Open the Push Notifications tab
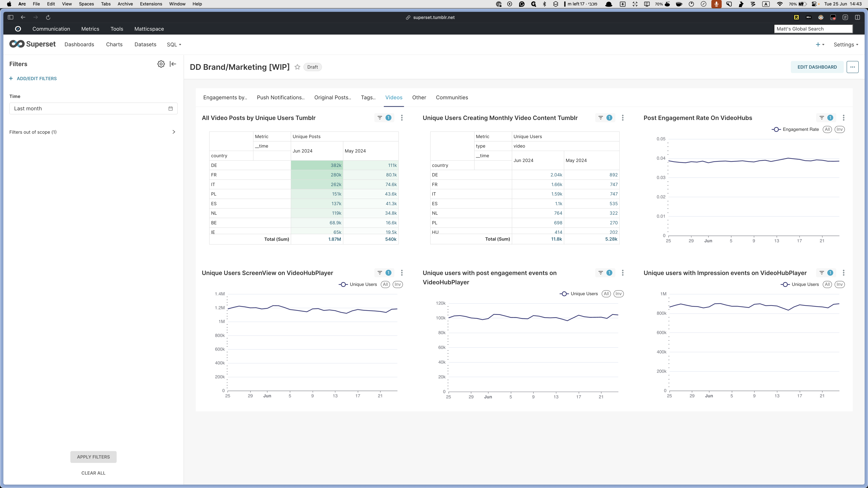 tap(280, 98)
